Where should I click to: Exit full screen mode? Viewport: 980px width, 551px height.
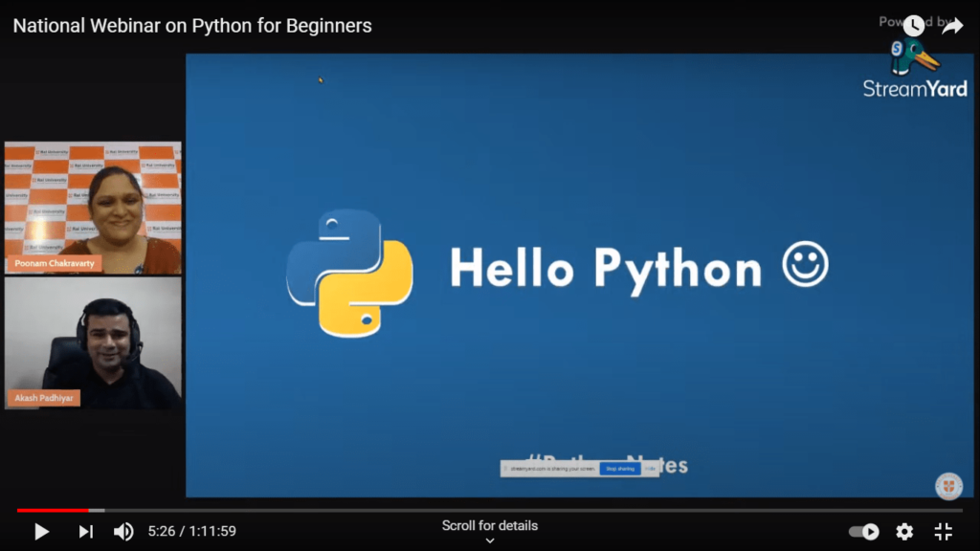pos(943,532)
